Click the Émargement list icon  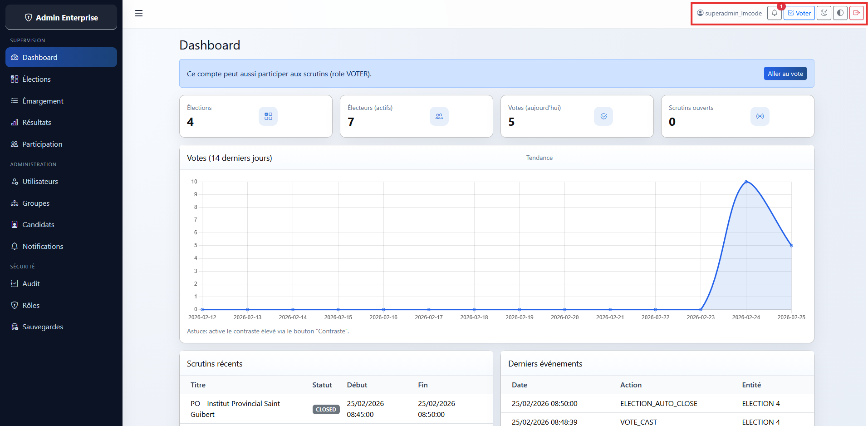click(x=15, y=100)
